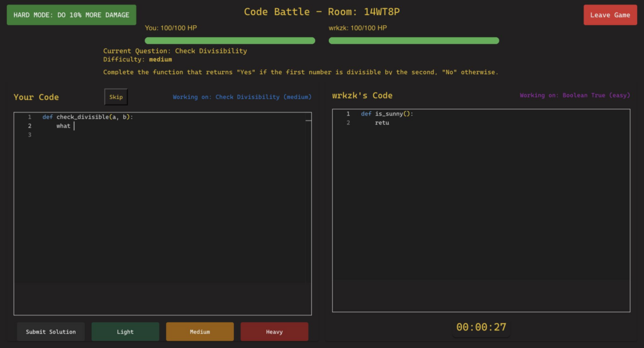The image size is (644, 348).
Task: Click the 00:00:27 timer
Action: (x=481, y=327)
